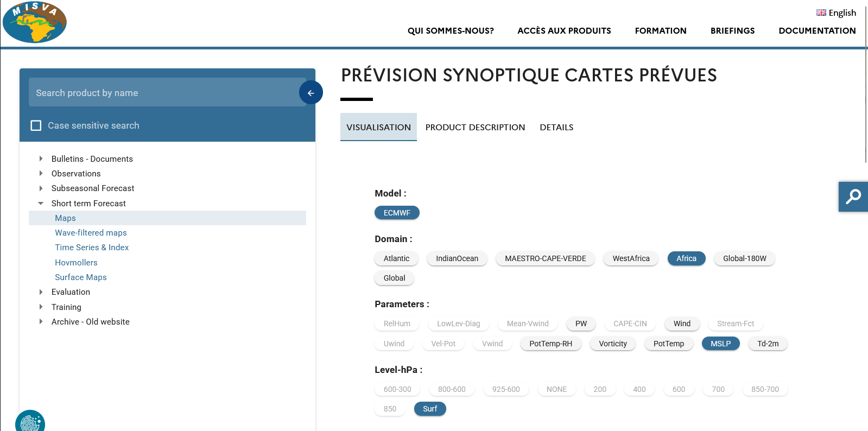Image resolution: width=868 pixels, height=431 pixels.
Task: Click the RelHum parameter chip
Action: click(397, 324)
